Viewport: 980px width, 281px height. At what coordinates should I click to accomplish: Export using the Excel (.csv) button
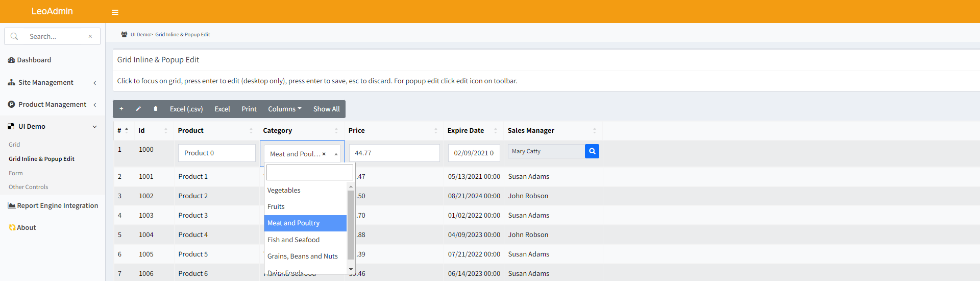click(186, 109)
